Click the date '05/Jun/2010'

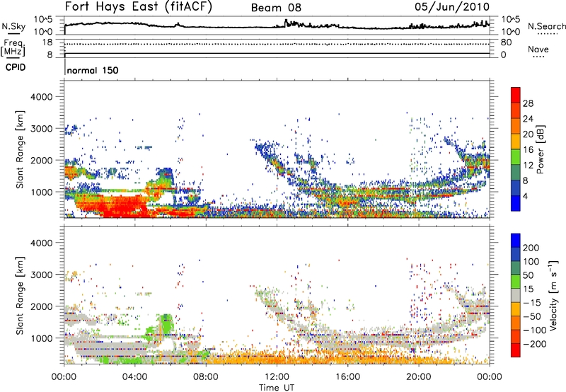pyautogui.click(x=452, y=7)
